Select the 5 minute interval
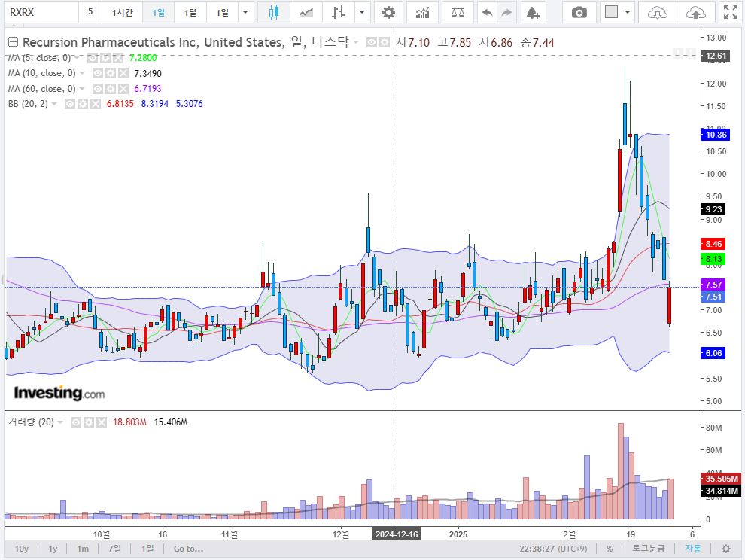Screen dimensions: 745x560 (90, 12)
